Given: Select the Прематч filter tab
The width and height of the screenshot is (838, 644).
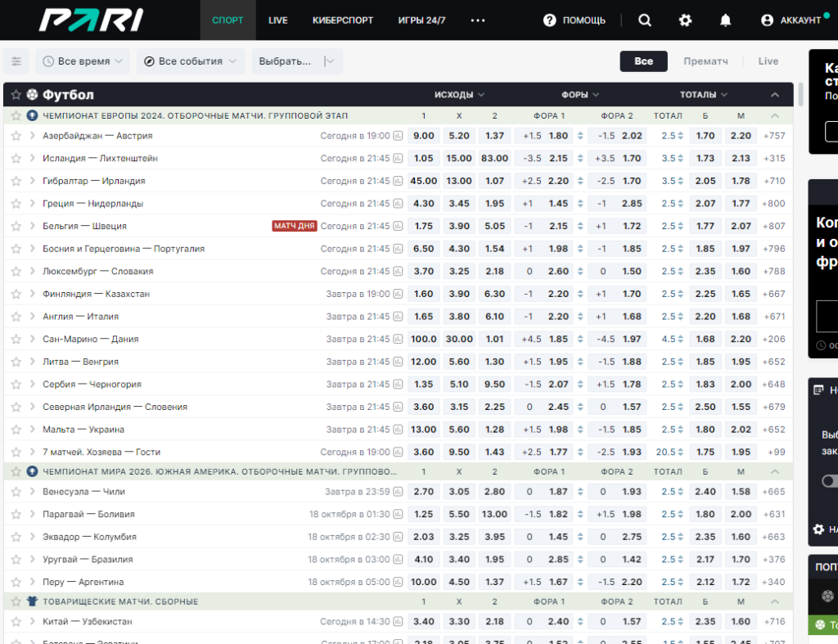Looking at the screenshot, I should click(705, 61).
